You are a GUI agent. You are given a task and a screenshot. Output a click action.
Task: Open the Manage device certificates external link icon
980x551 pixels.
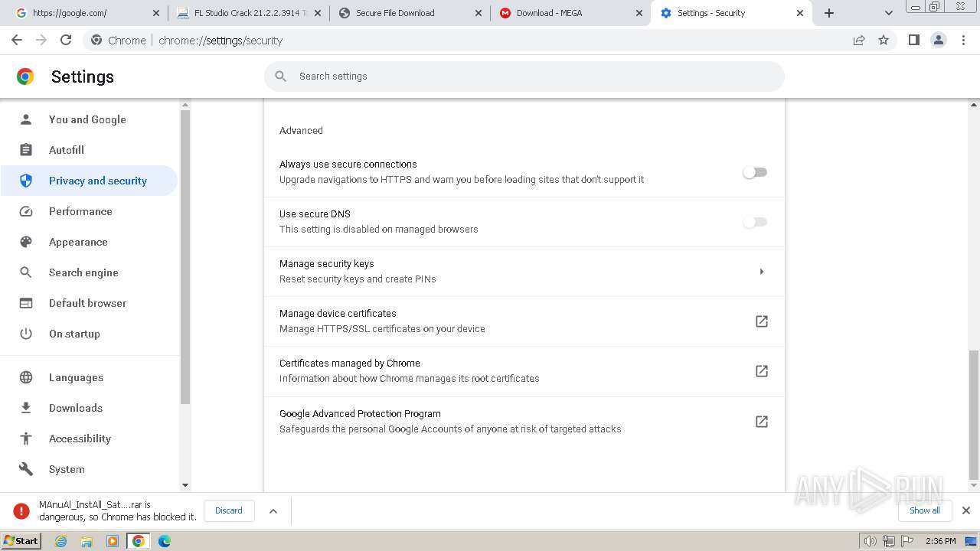[x=762, y=321]
